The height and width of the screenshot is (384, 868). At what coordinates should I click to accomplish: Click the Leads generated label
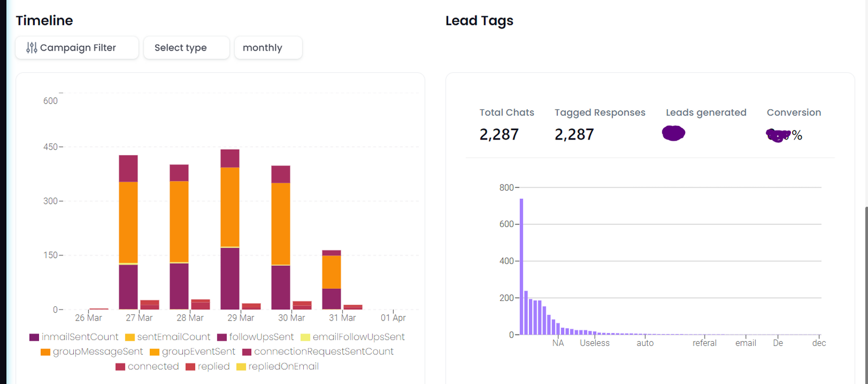tap(706, 112)
